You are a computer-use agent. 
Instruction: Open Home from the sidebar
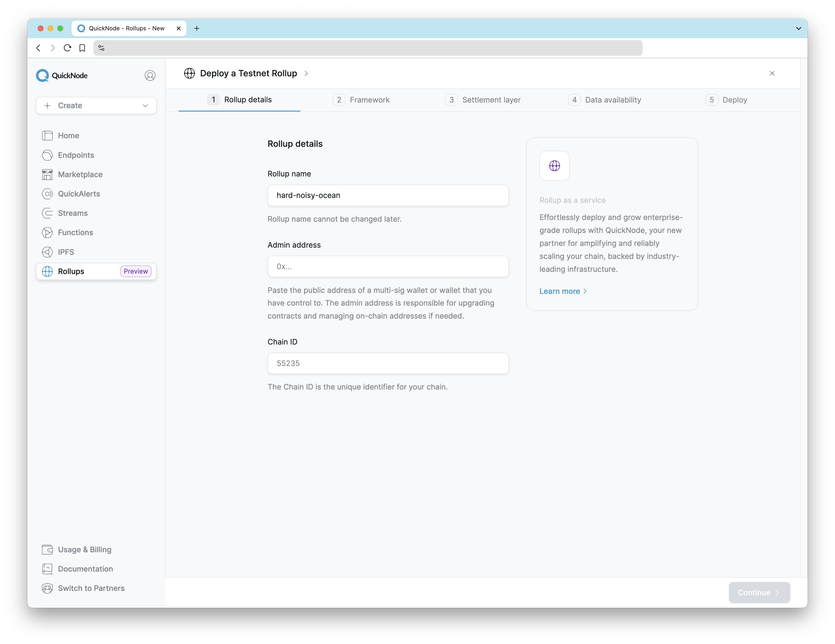[x=96, y=136]
